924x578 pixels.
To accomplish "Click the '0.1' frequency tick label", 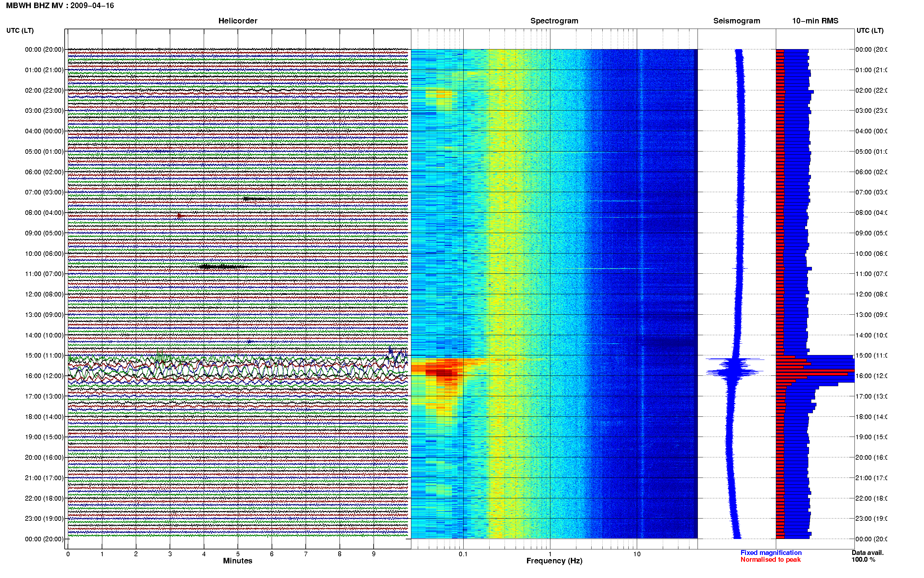I will click(463, 554).
